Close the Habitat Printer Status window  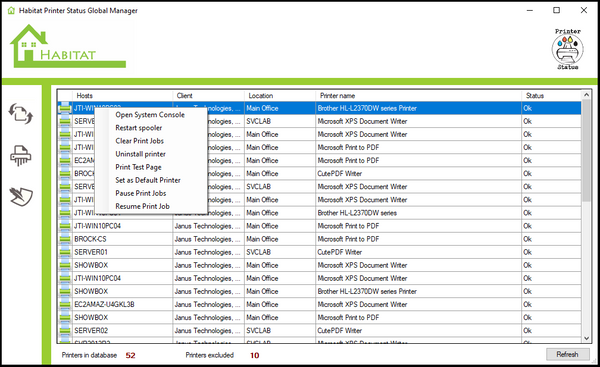click(x=584, y=10)
